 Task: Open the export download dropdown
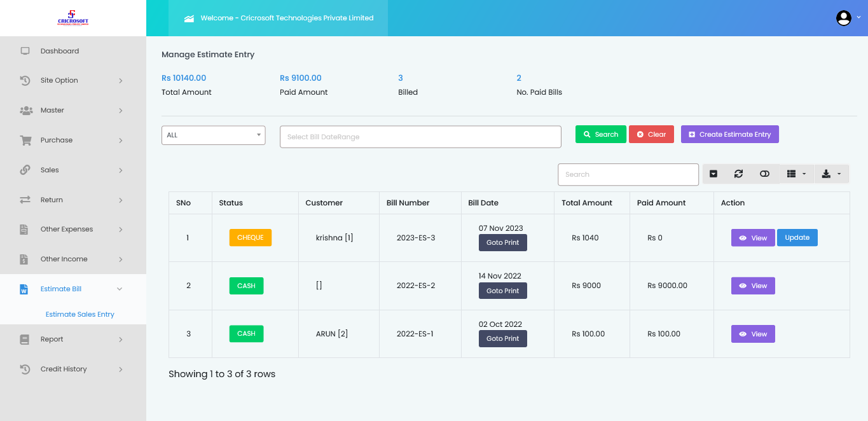(831, 174)
